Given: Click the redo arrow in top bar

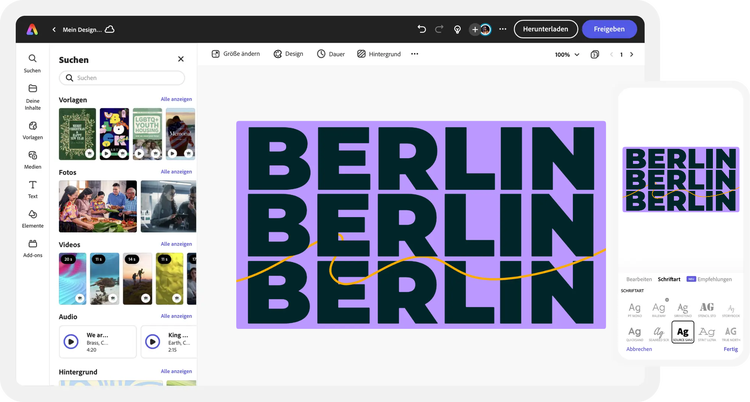Looking at the screenshot, I should coord(439,29).
